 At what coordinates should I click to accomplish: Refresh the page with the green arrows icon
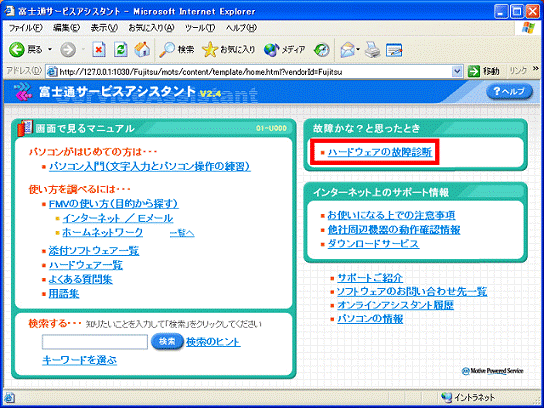121,50
